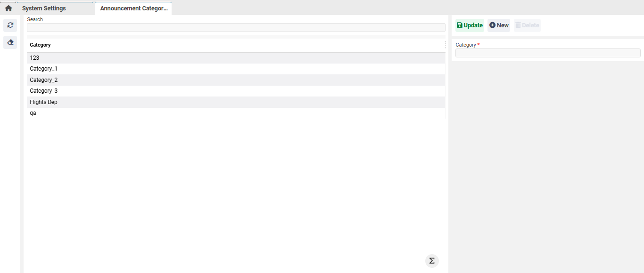Open the sigma summary button
Image resolution: width=644 pixels, height=273 pixels.
coord(431,261)
